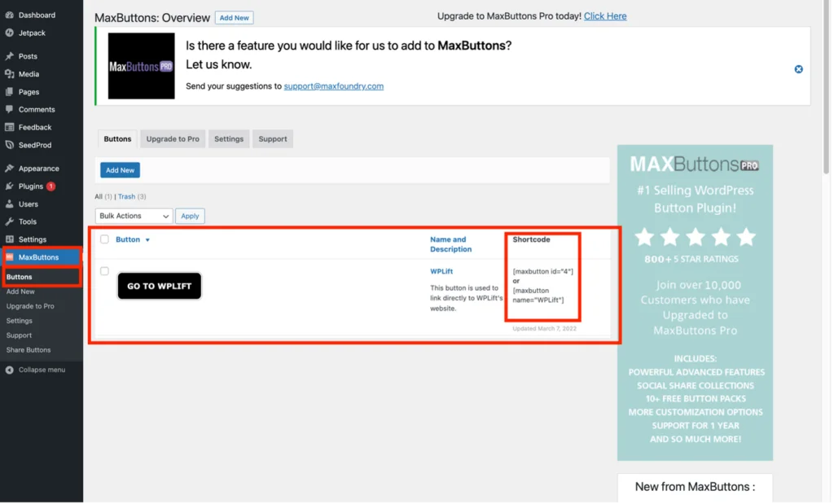Click the maxbutton name="WPLift" shortcode text
Image resolution: width=834 pixels, height=504 pixels.
538,295
